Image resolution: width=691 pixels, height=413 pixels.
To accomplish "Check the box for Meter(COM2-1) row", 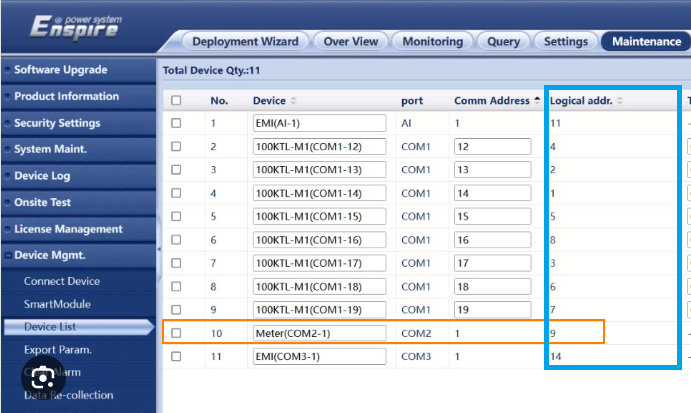I will pos(177,332).
